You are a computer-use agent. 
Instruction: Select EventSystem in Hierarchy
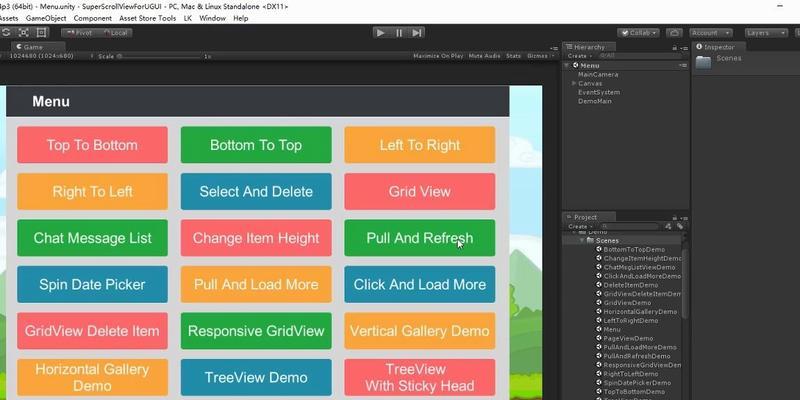[x=599, y=92]
